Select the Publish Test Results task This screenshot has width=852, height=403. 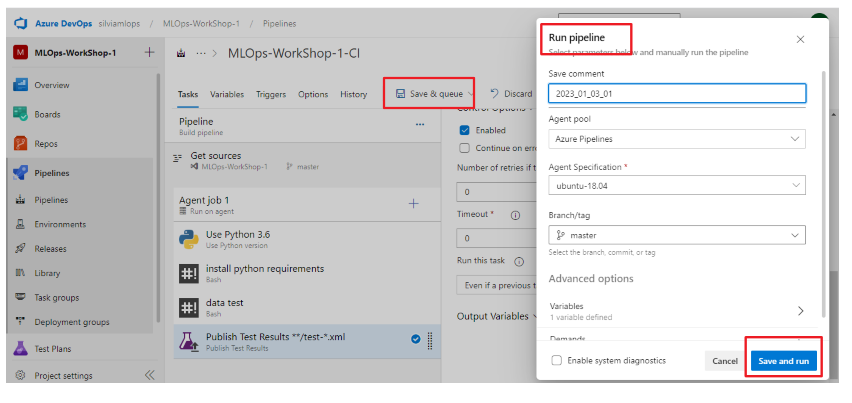(307, 341)
